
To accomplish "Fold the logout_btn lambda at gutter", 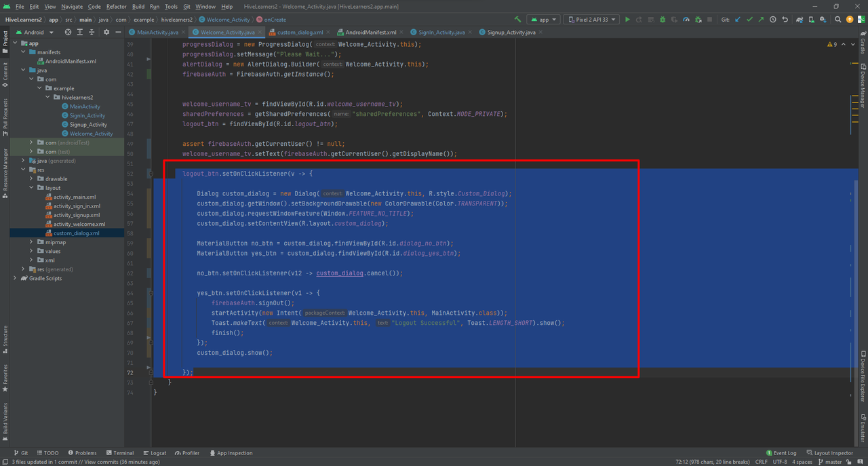I will (151, 174).
